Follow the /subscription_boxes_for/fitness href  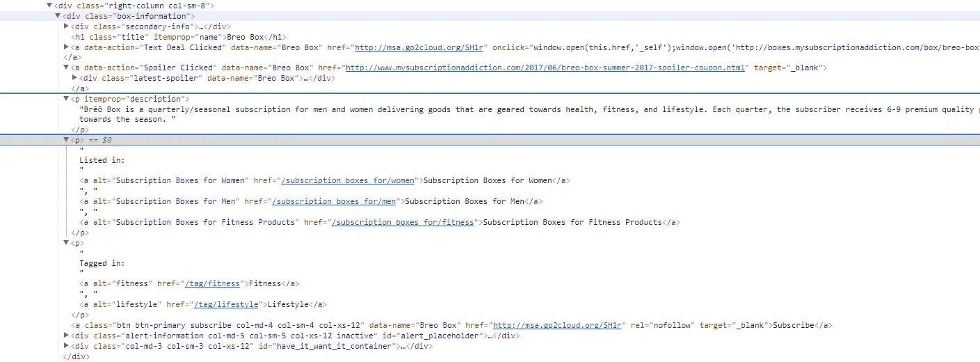[x=403, y=223]
